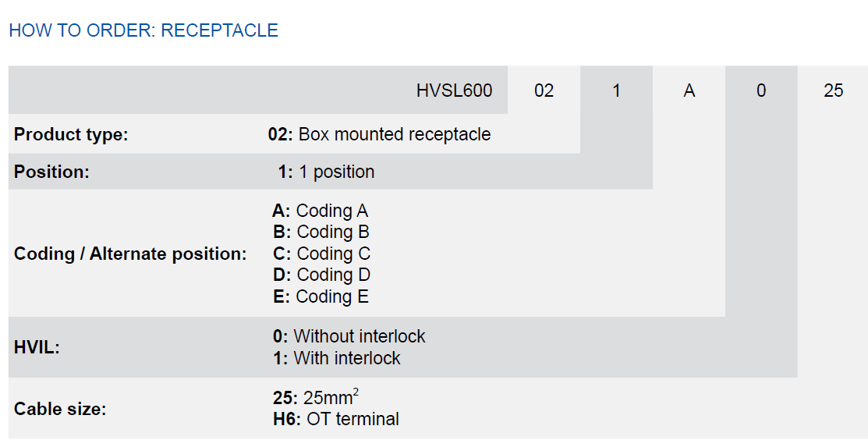Select the Position row label
868x440 pixels.
tap(51, 172)
